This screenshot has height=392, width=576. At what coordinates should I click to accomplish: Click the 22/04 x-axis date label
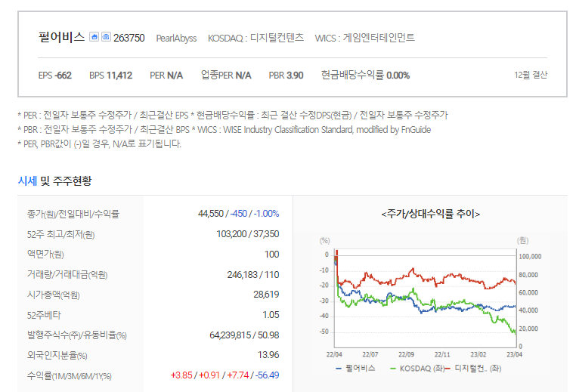coord(334,354)
